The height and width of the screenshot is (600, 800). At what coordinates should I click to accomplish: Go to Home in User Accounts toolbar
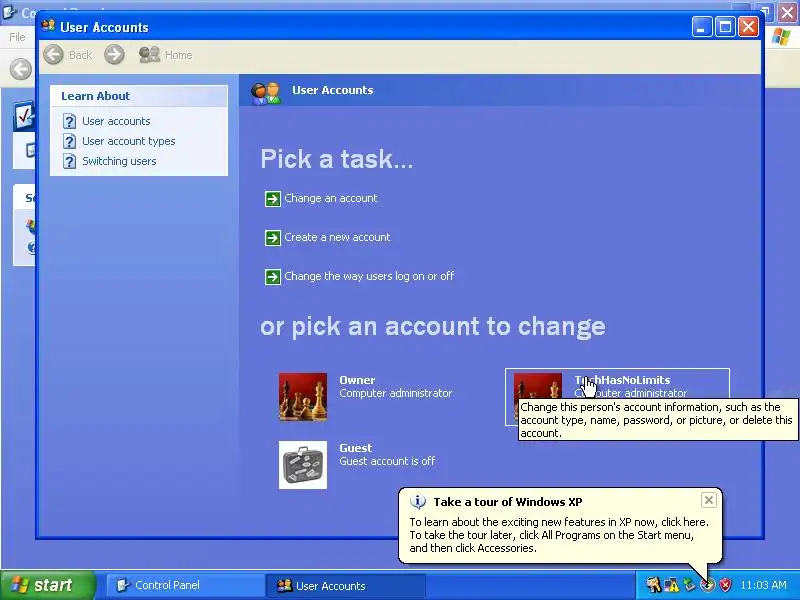[166, 55]
